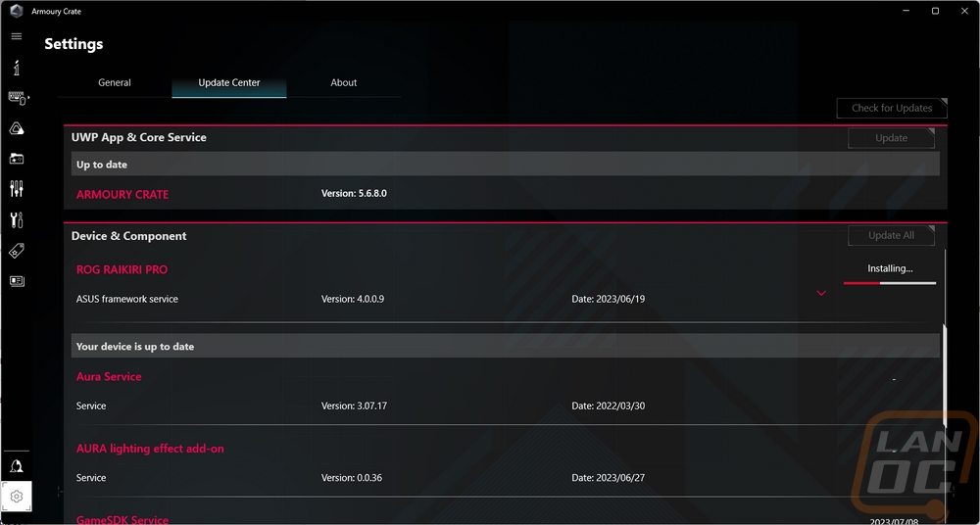980x525 pixels.
Task: Open the user account icon in sidebar
Action: point(17,466)
